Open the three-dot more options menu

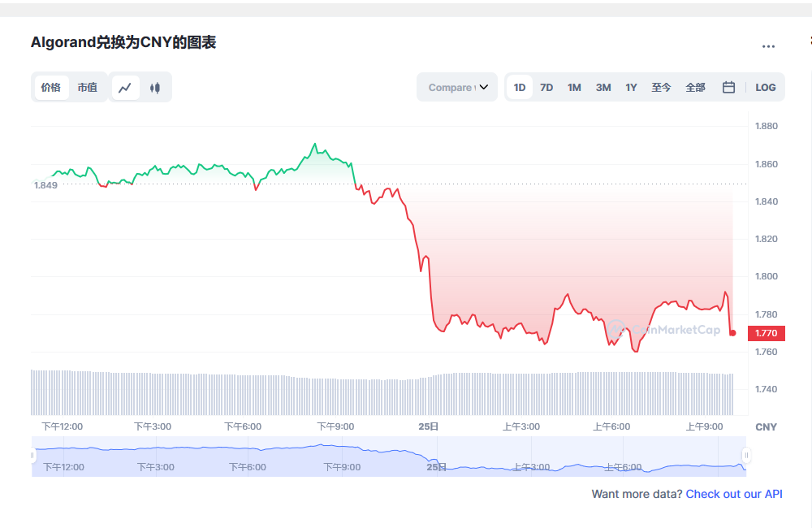click(768, 46)
